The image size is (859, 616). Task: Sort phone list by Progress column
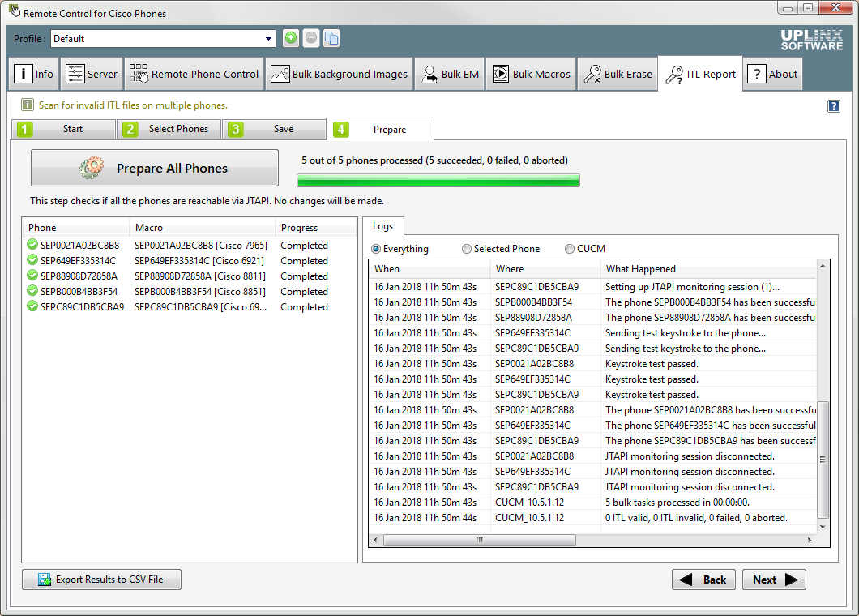point(315,228)
